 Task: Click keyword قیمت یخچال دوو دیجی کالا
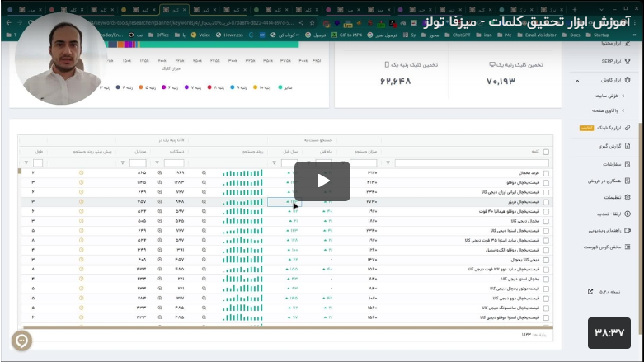click(516, 299)
